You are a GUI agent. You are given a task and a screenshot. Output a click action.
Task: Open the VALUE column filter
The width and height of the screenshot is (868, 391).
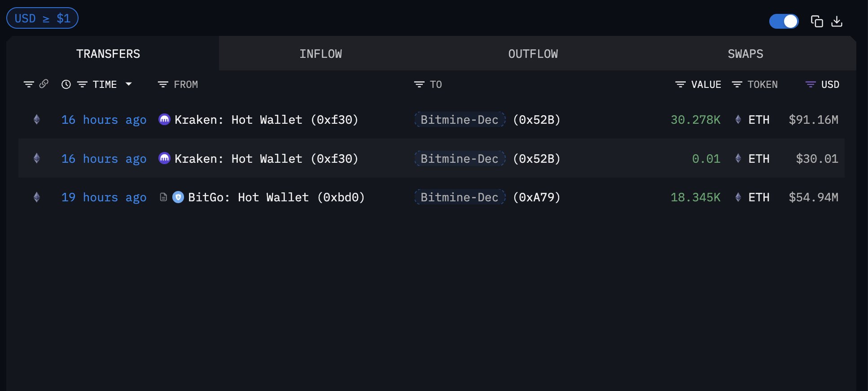pyautogui.click(x=680, y=84)
